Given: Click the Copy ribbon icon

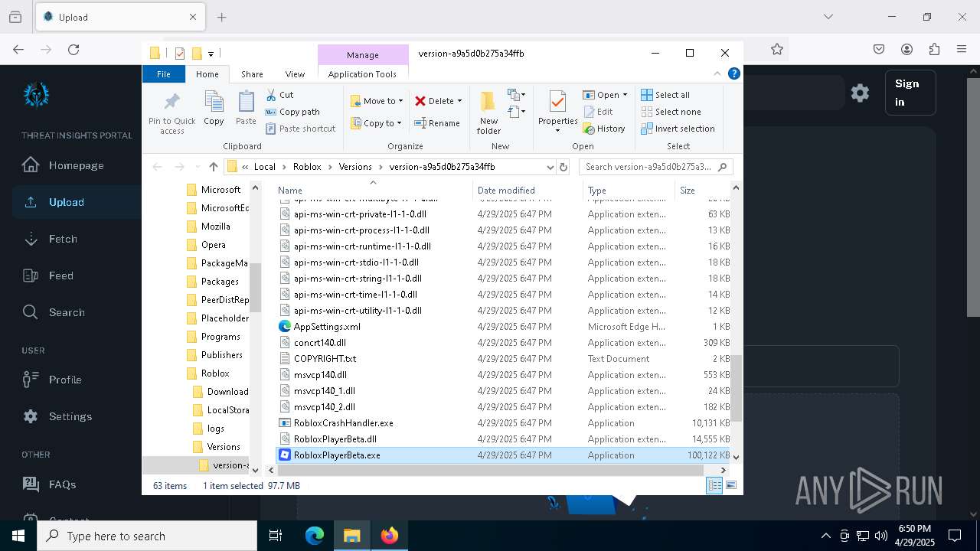Looking at the screenshot, I should 214,108.
